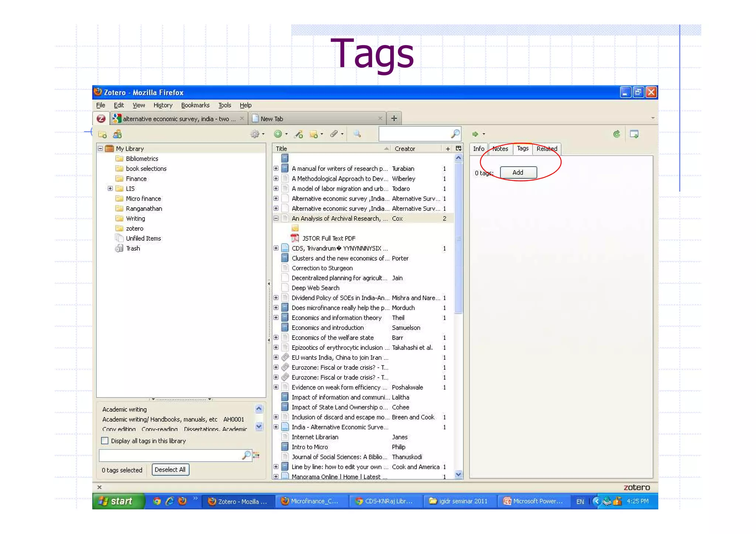
Task: Open New Note dropdown arrow
Action: [x=322, y=134]
